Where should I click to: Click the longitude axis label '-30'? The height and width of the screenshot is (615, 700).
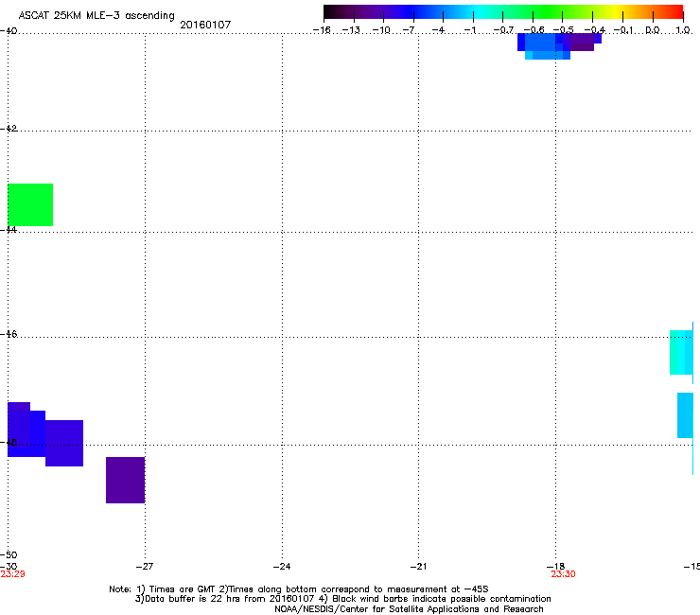point(9,567)
